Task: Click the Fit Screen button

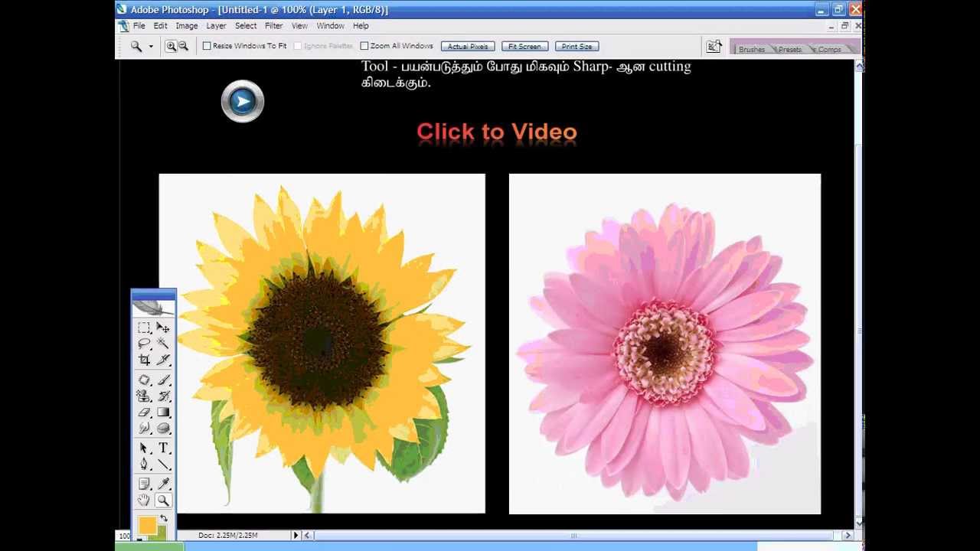Action: pos(524,47)
